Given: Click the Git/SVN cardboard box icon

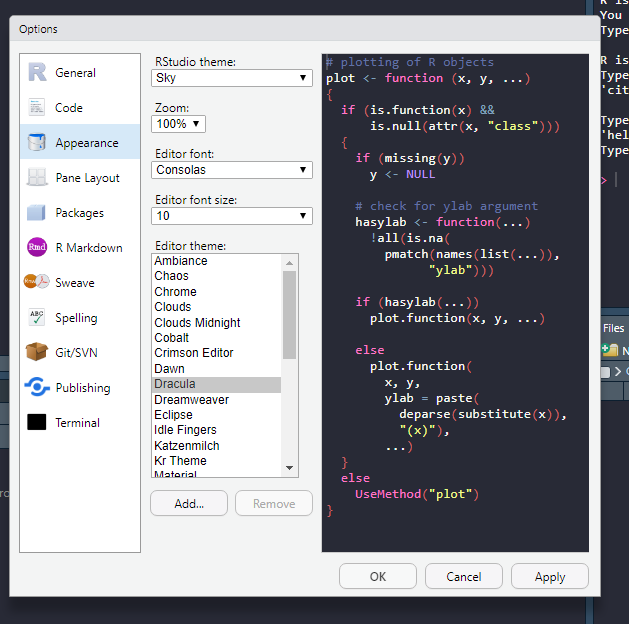Looking at the screenshot, I should (x=37, y=352).
